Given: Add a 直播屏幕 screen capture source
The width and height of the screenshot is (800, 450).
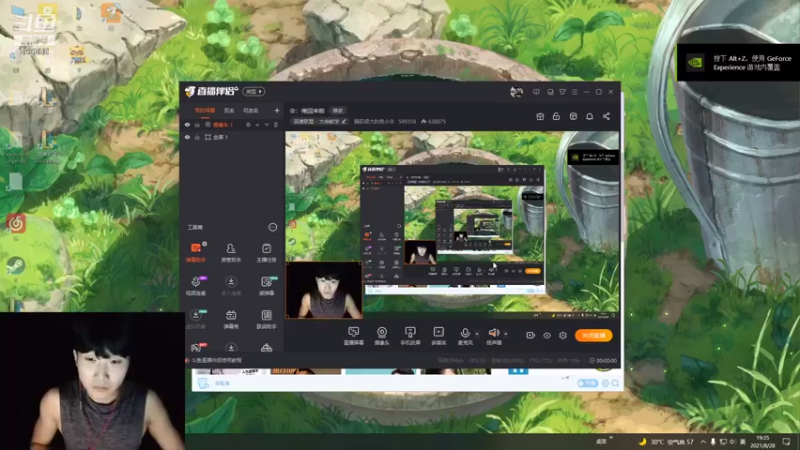Looking at the screenshot, I should [x=354, y=336].
